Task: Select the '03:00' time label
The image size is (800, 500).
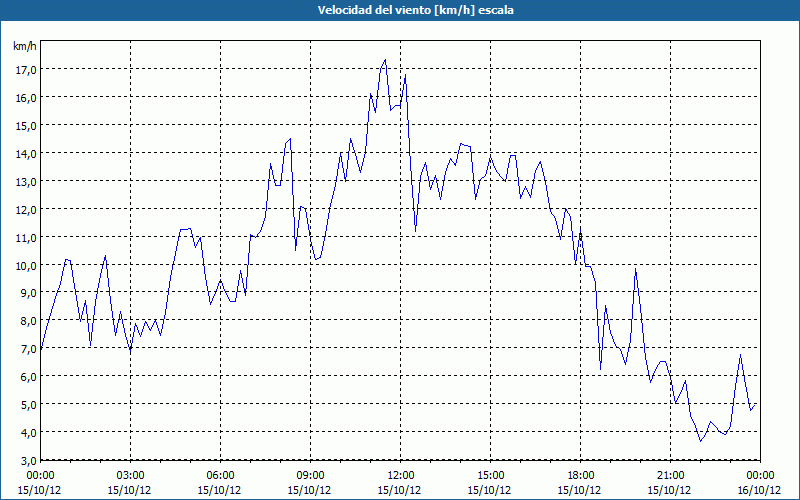Action: pyautogui.click(x=130, y=476)
